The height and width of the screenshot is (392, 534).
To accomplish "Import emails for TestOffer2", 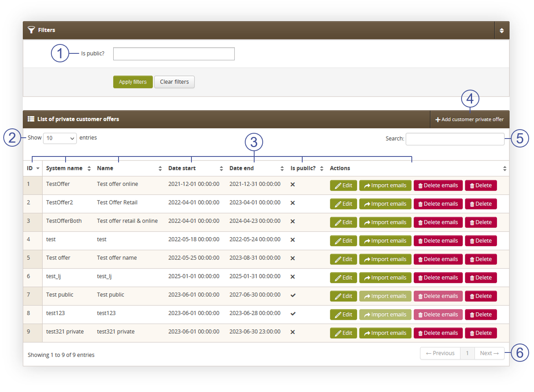I will tap(385, 204).
